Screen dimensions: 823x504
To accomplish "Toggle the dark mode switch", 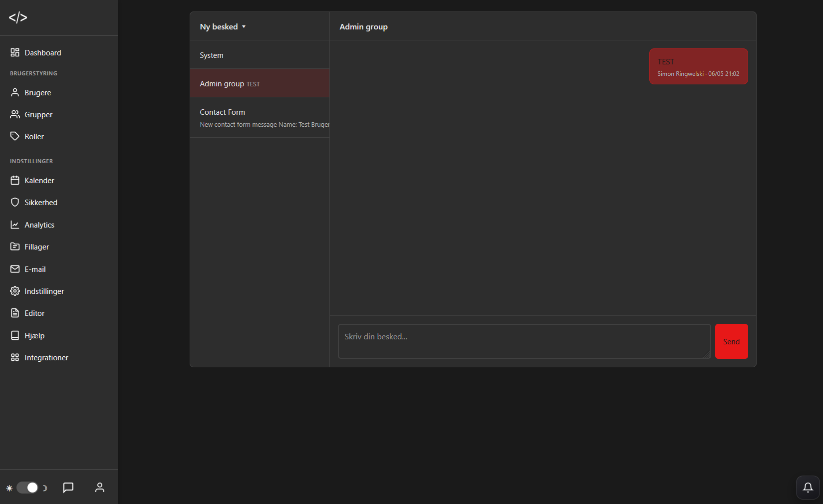I will point(27,488).
